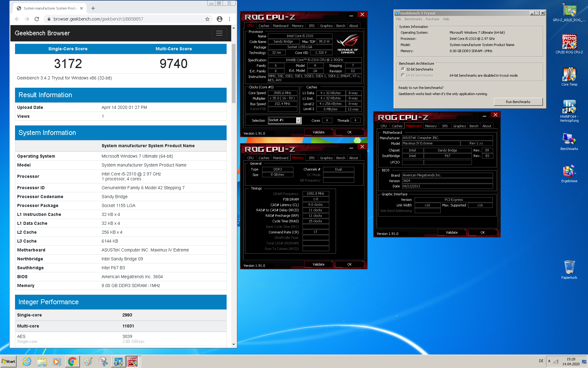Switch to Caches tab in top CPU-Z
This screenshot has height=368, width=588.
[264, 26]
